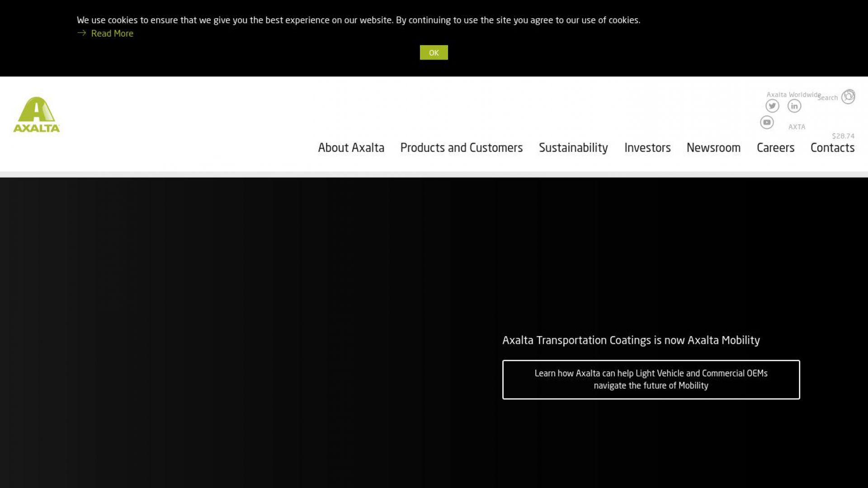Open Axalta YouTube social icon
This screenshot has height=488, width=868.
pos(767,122)
